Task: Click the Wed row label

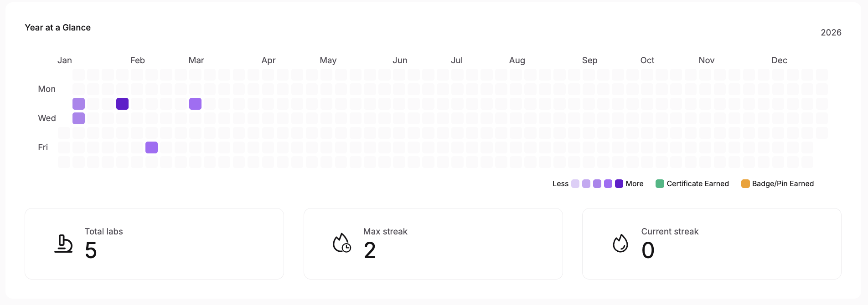Action: pyautogui.click(x=46, y=118)
